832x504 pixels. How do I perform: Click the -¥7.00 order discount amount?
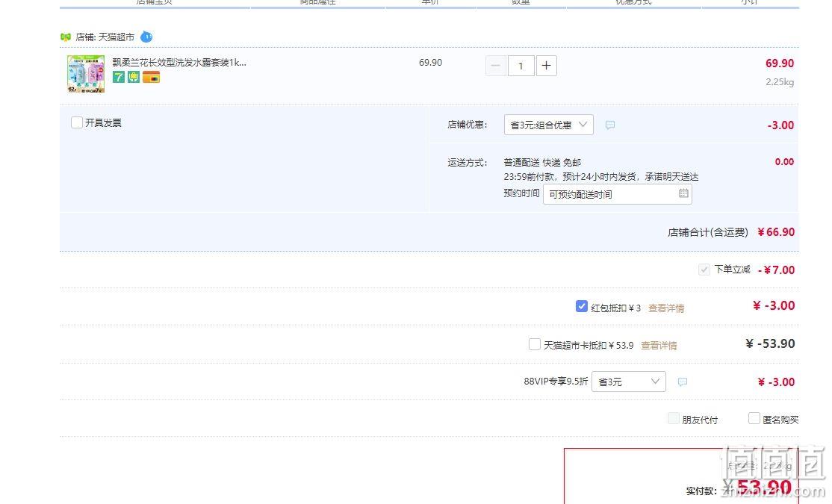(x=776, y=270)
